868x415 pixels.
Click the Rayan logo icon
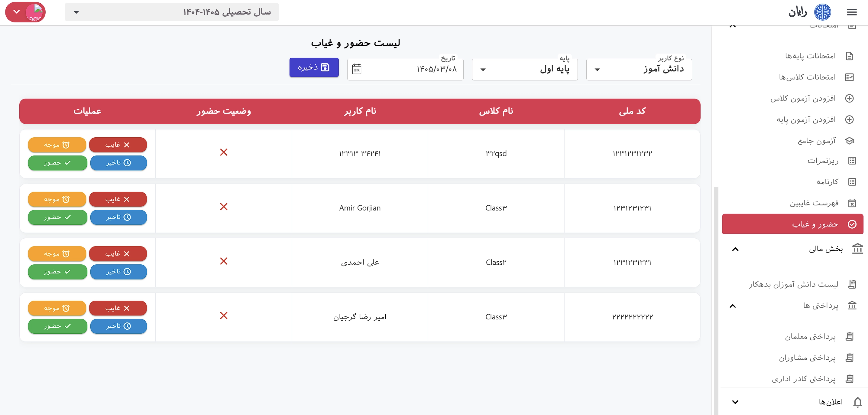click(x=822, y=12)
